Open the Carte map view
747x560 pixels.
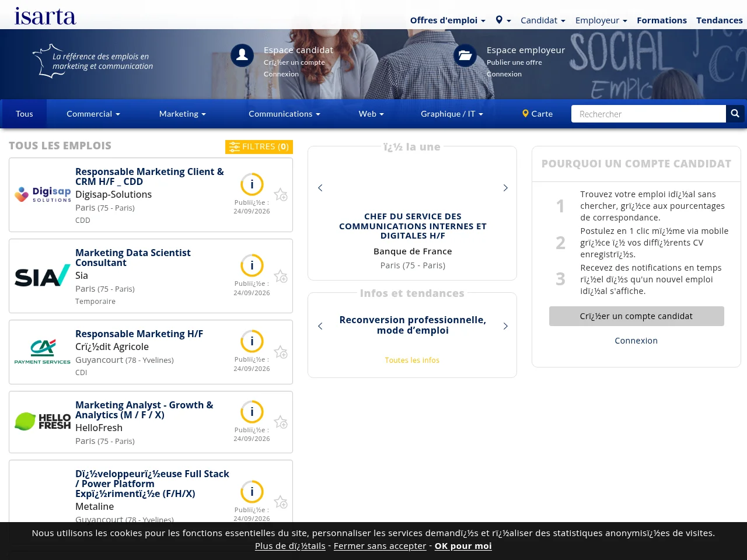pos(537,114)
